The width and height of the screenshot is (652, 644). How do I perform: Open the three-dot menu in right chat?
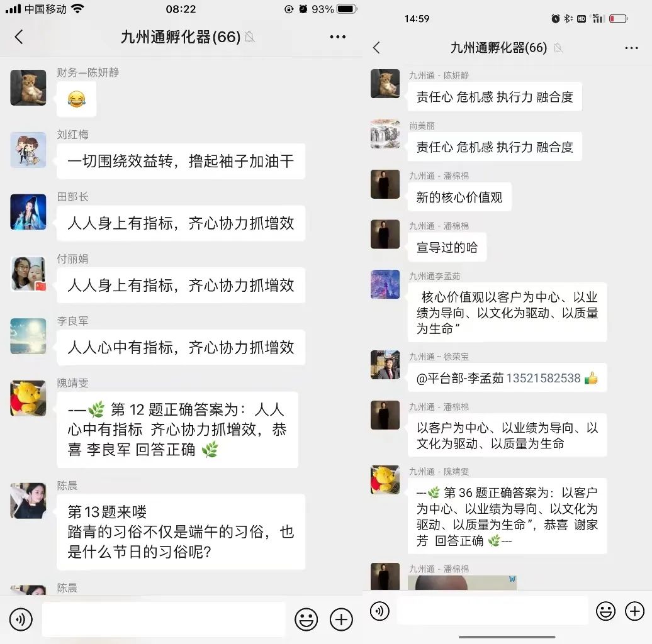[x=631, y=48]
